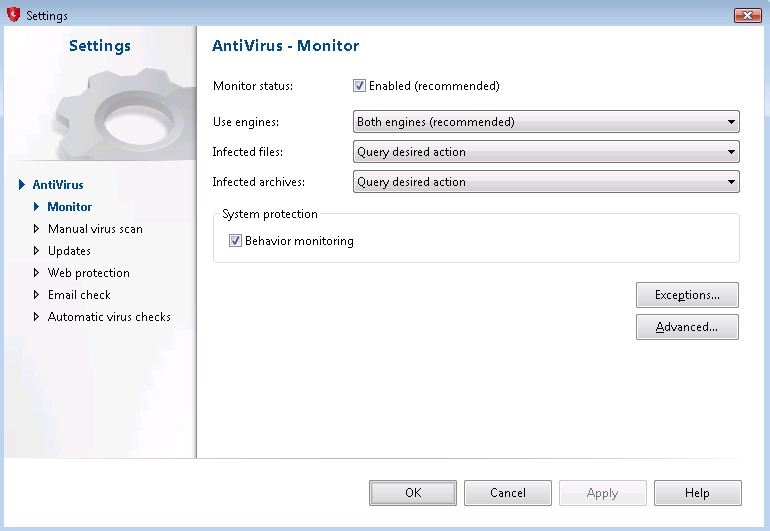Select Email check in the sidebar
The image size is (770, 531).
tap(79, 295)
